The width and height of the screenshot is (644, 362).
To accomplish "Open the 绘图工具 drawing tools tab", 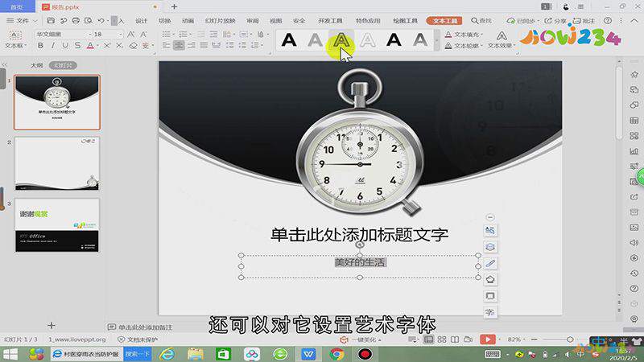I will coord(405,21).
